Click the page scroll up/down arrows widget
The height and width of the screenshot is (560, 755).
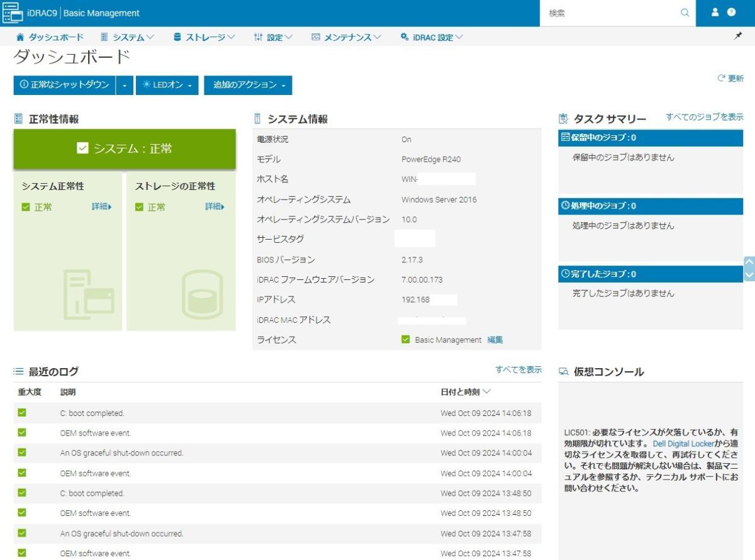749,269
